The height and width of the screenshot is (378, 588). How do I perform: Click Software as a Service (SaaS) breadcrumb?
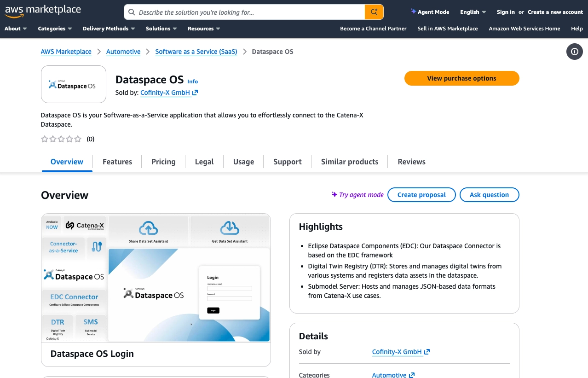(196, 52)
